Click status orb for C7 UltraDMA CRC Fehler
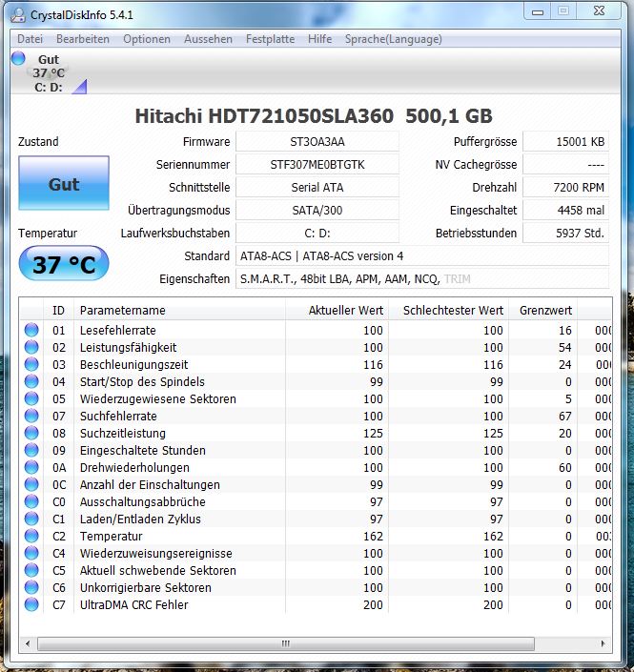The width and height of the screenshot is (634, 672). pyautogui.click(x=31, y=604)
